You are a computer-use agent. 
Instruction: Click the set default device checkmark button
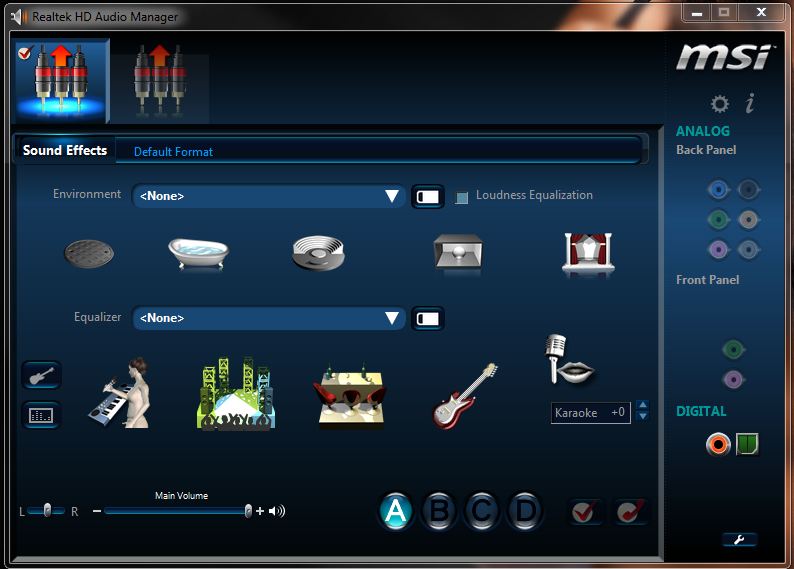[x=585, y=512]
